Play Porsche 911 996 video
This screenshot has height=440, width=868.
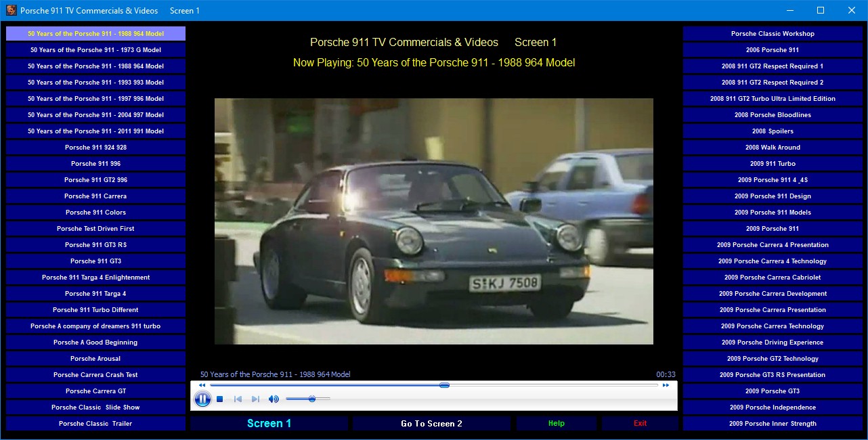(x=95, y=164)
